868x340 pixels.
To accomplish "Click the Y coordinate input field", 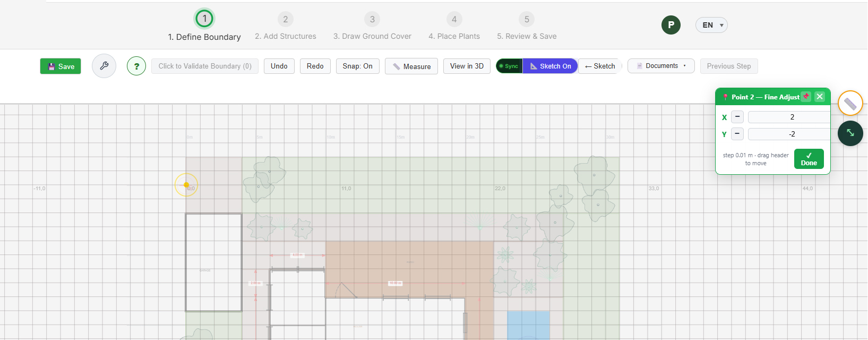I will pyautogui.click(x=788, y=134).
